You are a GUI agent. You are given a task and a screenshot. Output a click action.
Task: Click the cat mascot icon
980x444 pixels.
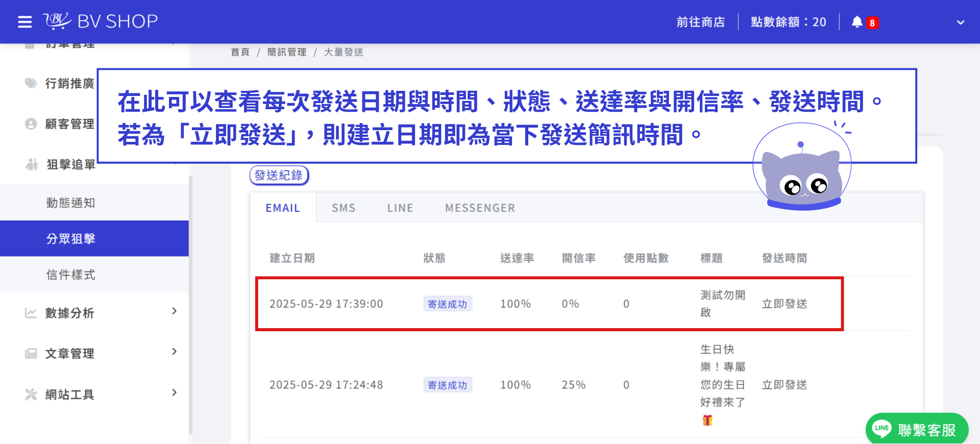pyautogui.click(x=802, y=167)
